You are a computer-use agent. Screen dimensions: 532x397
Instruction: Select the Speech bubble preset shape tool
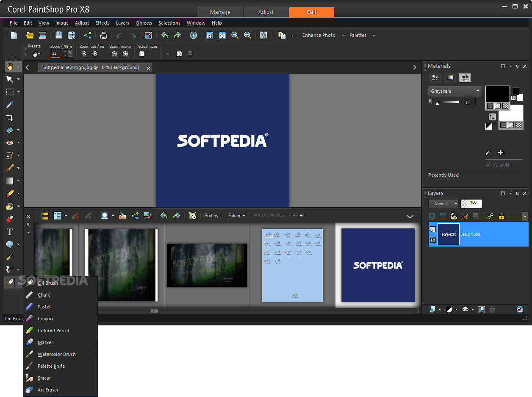click(x=10, y=244)
